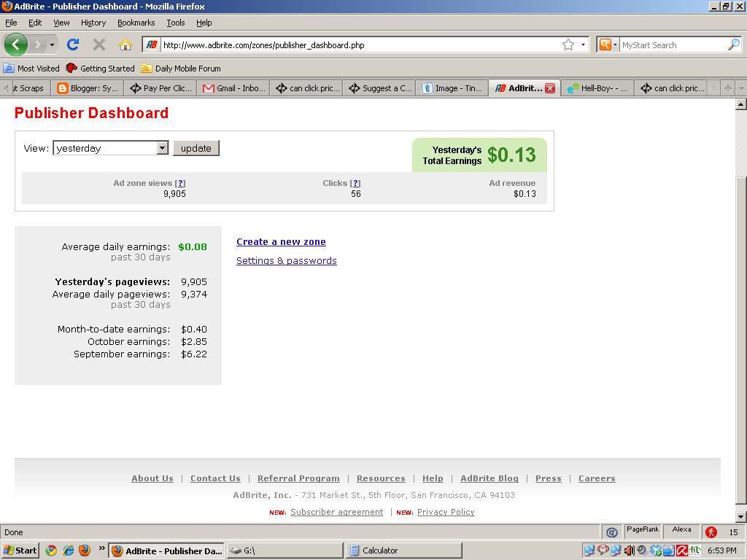Click the red walking-man status bar icon
This screenshot has width=747, height=560.
click(x=711, y=532)
